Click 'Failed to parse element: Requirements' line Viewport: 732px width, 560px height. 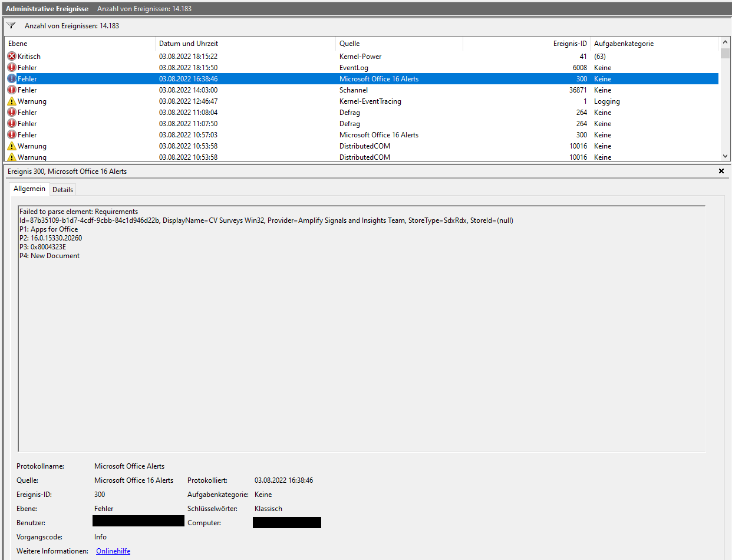pos(78,212)
